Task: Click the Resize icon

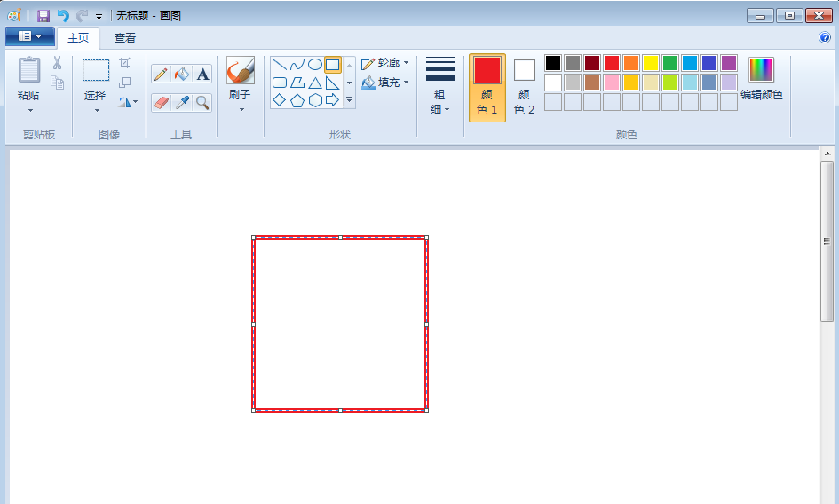Action: click(124, 83)
